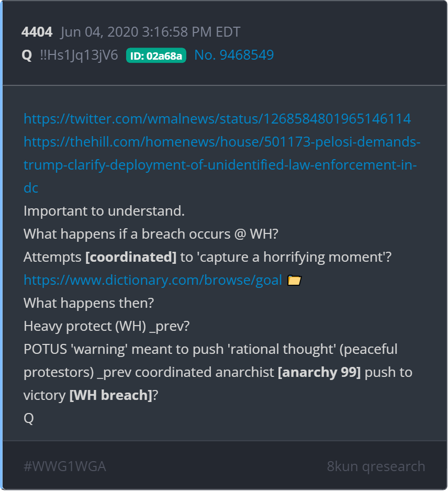Click the Q signature ending the post
This screenshot has width=448, height=491.
29,418
